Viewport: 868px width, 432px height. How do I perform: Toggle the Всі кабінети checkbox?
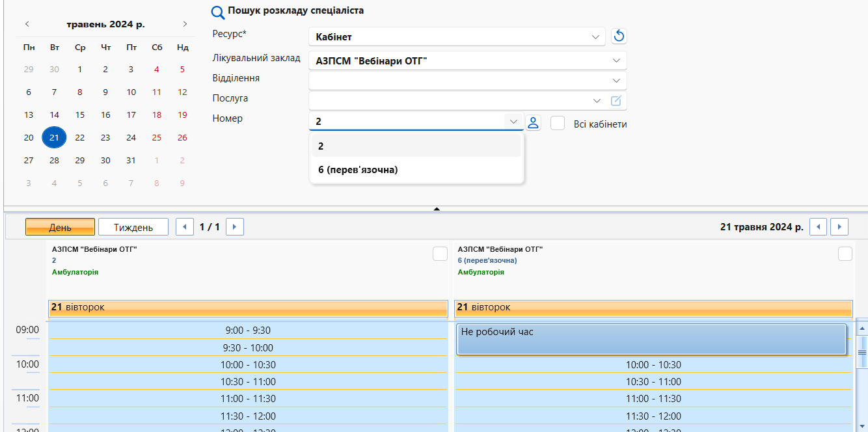[558, 123]
